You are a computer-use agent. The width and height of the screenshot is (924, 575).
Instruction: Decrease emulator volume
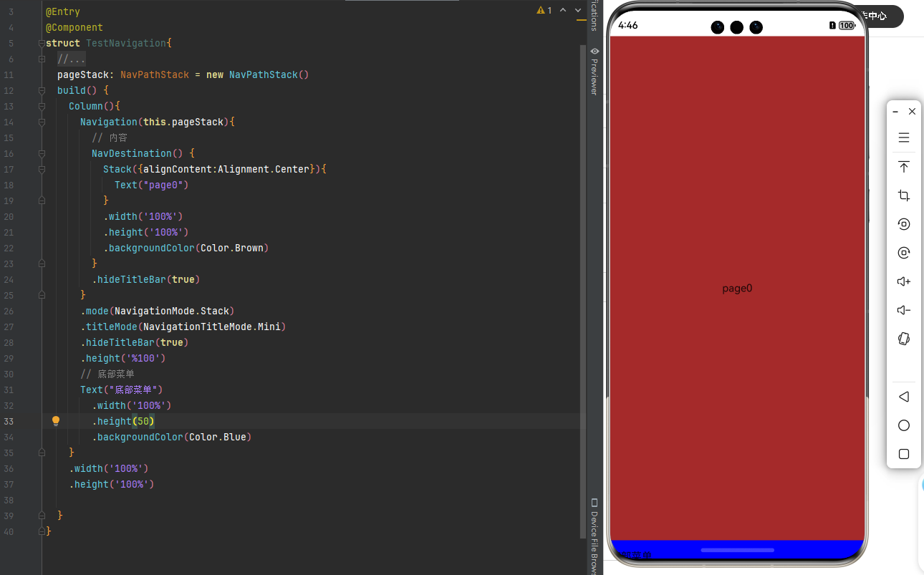904,310
